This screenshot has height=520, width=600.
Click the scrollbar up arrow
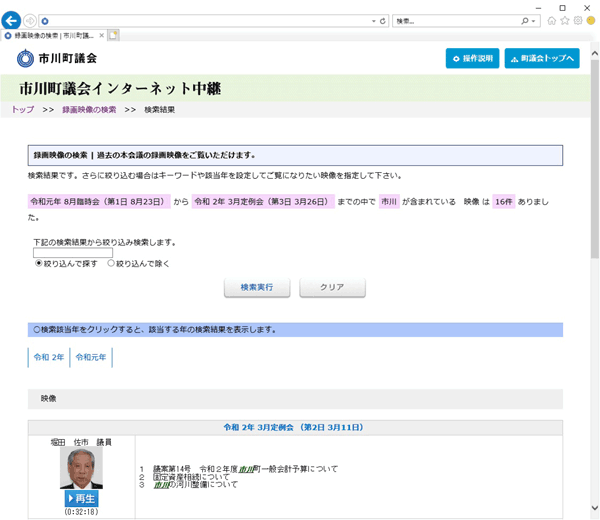594,54
